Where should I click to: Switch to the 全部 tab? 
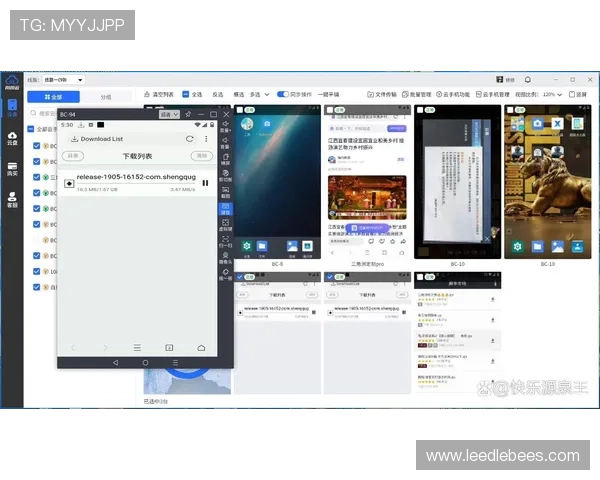(54, 97)
